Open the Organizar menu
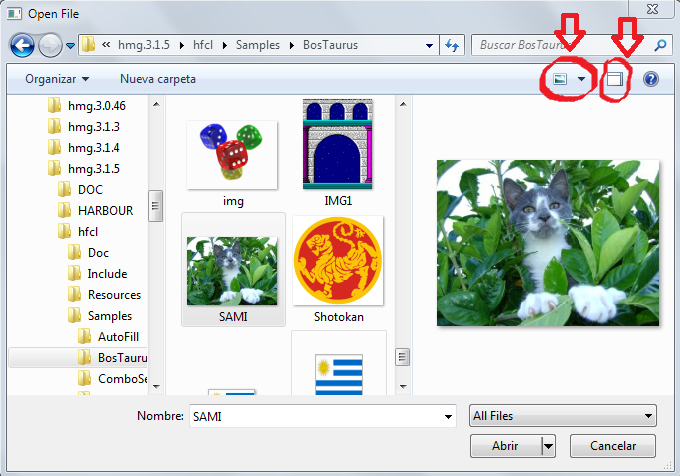This screenshot has height=476, width=680. coord(57,79)
